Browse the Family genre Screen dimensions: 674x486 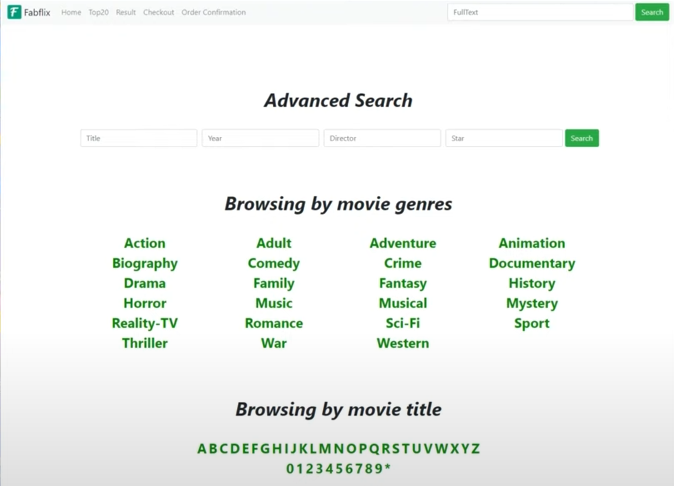pyautogui.click(x=274, y=284)
